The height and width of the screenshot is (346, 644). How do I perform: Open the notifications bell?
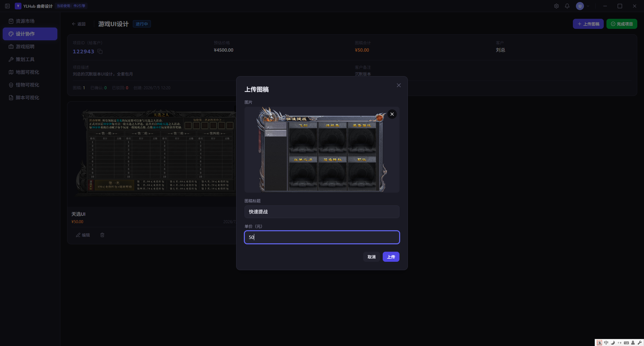coord(567,6)
